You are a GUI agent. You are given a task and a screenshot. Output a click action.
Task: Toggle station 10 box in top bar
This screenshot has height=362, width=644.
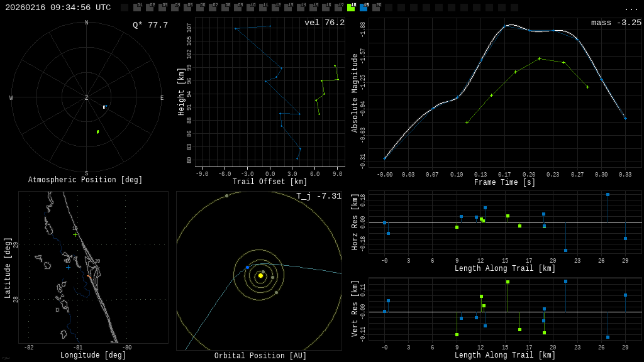pos(250,8)
